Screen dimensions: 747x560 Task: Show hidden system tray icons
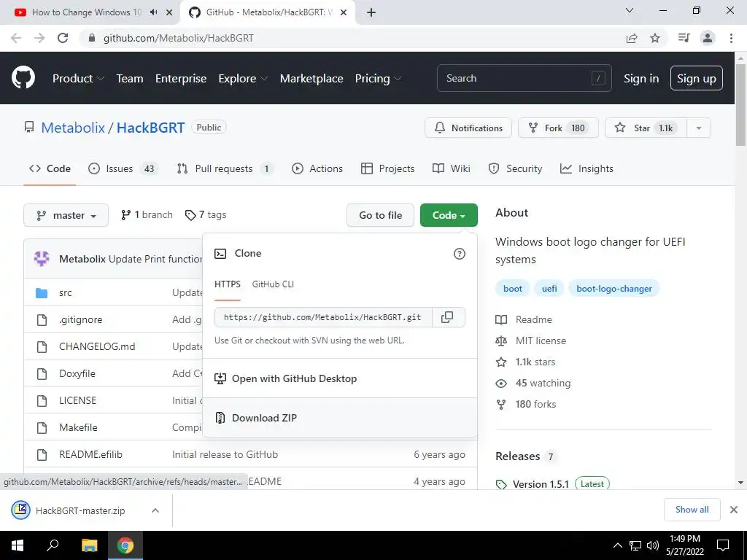(x=617, y=545)
